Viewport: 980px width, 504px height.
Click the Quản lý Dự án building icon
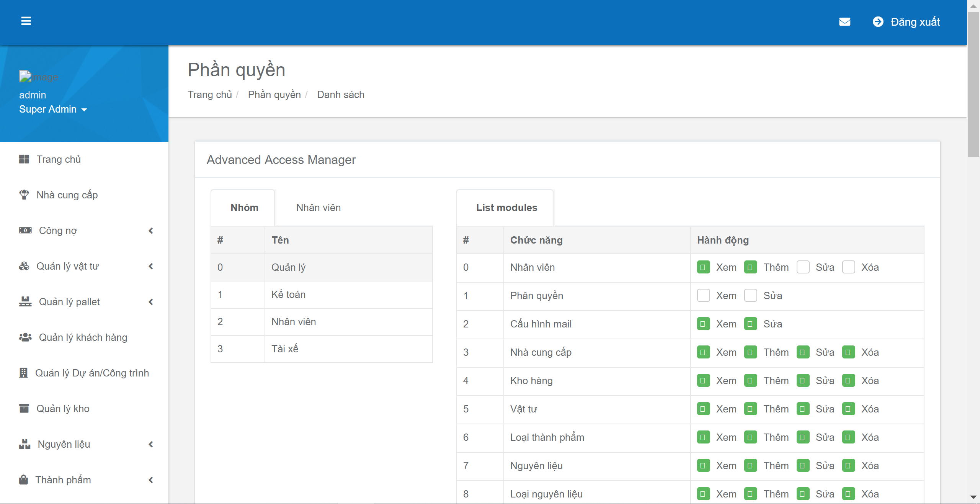(24, 373)
